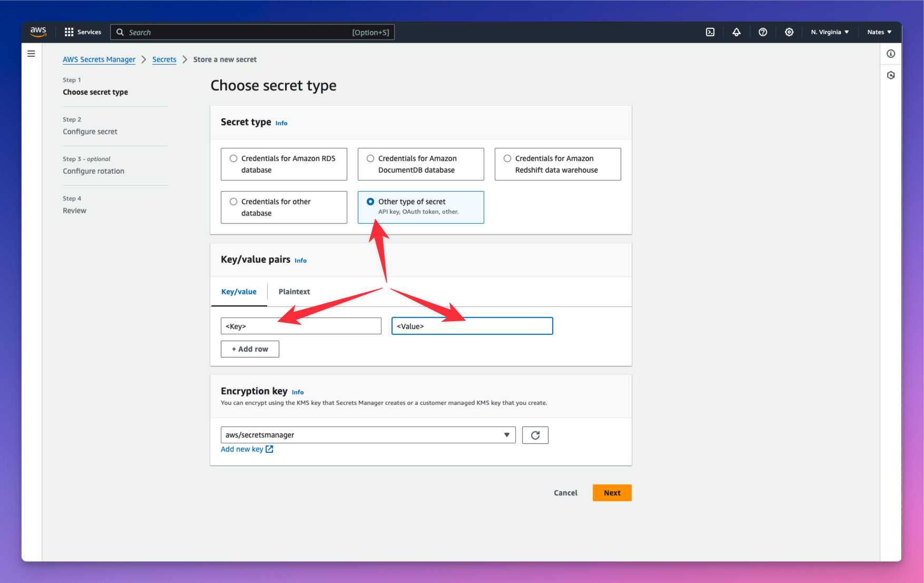The height and width of the screenshot is (583, 924).
Task: Open Secret type Info link
Action: 281,123
